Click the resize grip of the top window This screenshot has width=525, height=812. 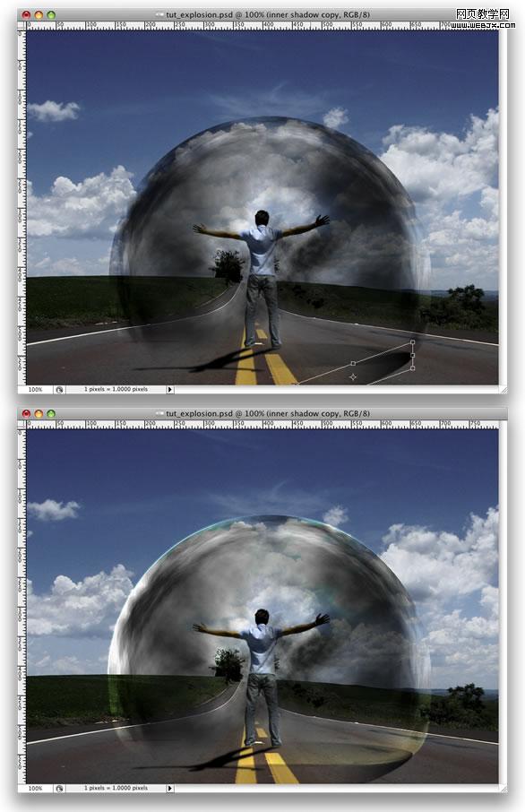(503, 390)
